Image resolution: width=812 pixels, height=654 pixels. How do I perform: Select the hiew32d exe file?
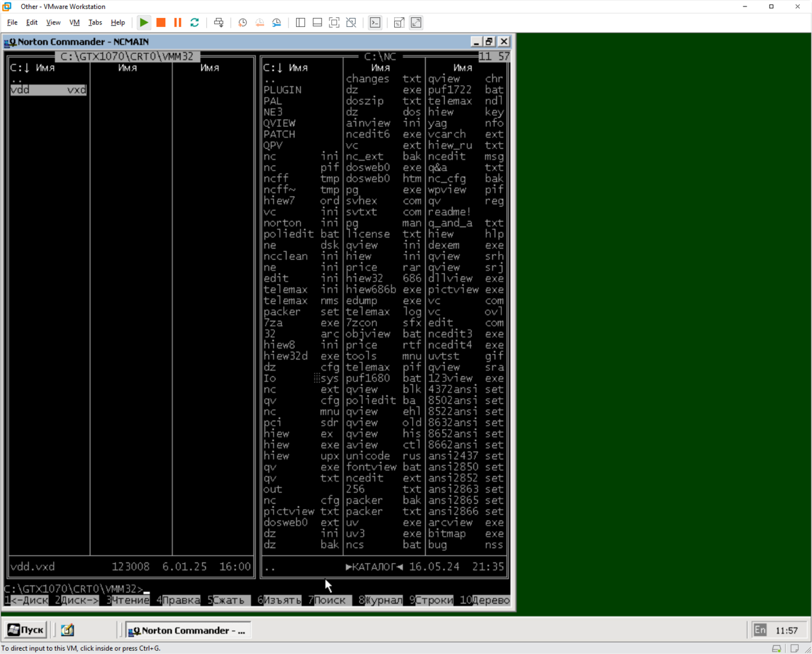[302, 356]
